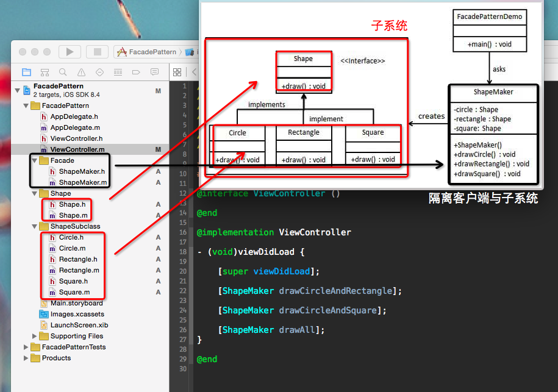Screen dimensions: 558x392
Task: Open the Report navigator
Action: click(x=154, y=72)
